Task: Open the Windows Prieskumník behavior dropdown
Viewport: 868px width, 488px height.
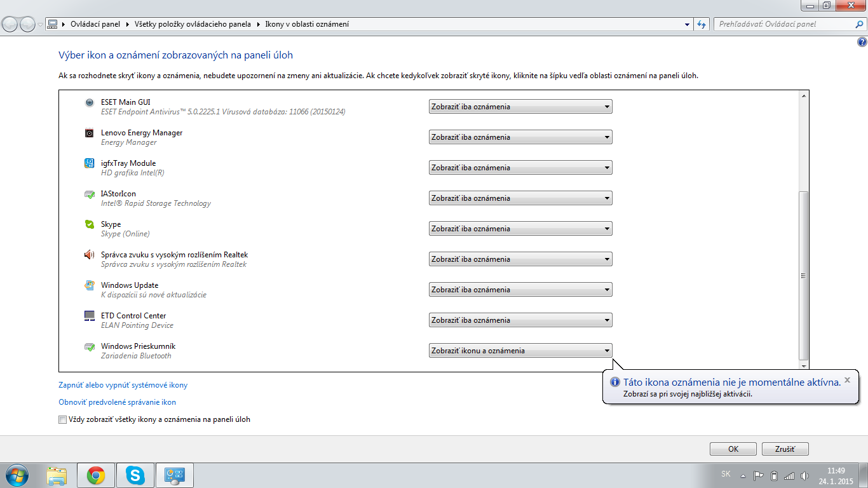Action: [x=520, y=351]
